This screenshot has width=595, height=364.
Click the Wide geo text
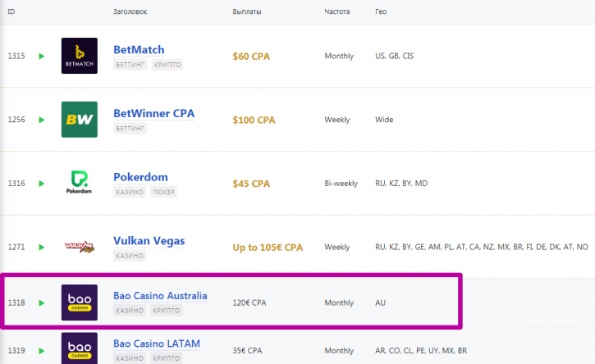(x=384, y=120)
